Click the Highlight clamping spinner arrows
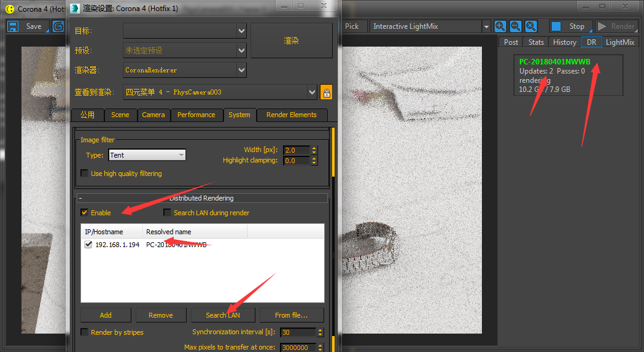 pos(314,161)
